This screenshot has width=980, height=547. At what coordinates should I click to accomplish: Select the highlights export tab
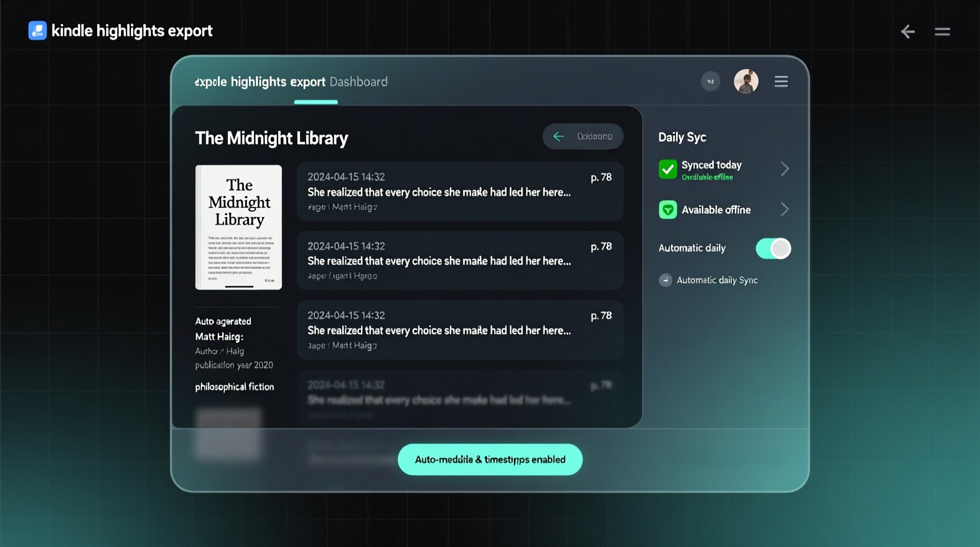pos(260,82)
